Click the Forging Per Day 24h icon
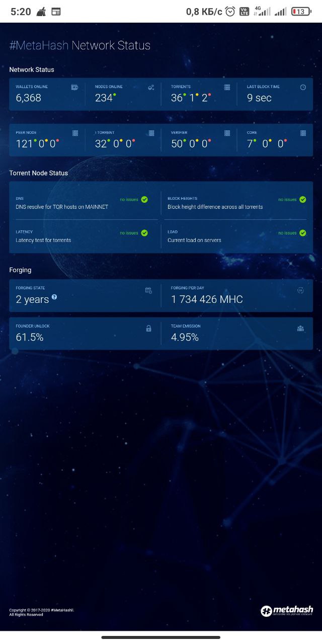Image resolution: width=322 pixels, height=644 pixels. pos(300,290)
